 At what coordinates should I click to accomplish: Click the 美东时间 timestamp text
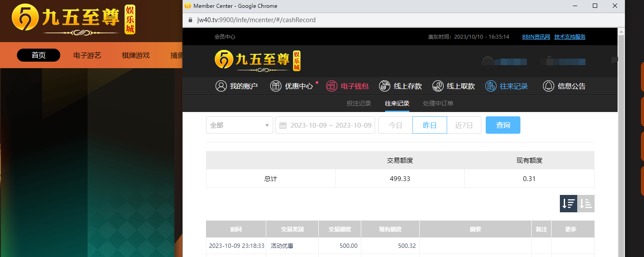click(x=469, y=37)
